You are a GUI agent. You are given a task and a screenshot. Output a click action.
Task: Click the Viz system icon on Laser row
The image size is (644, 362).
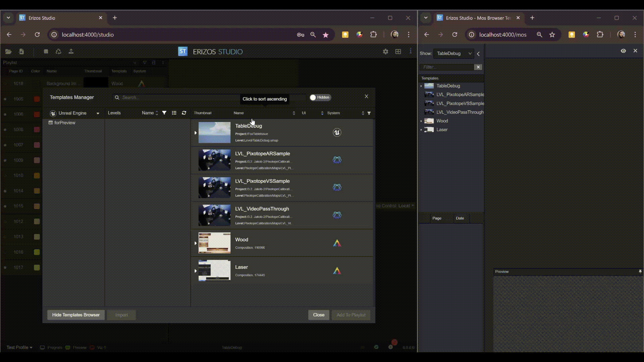(337, 270)
